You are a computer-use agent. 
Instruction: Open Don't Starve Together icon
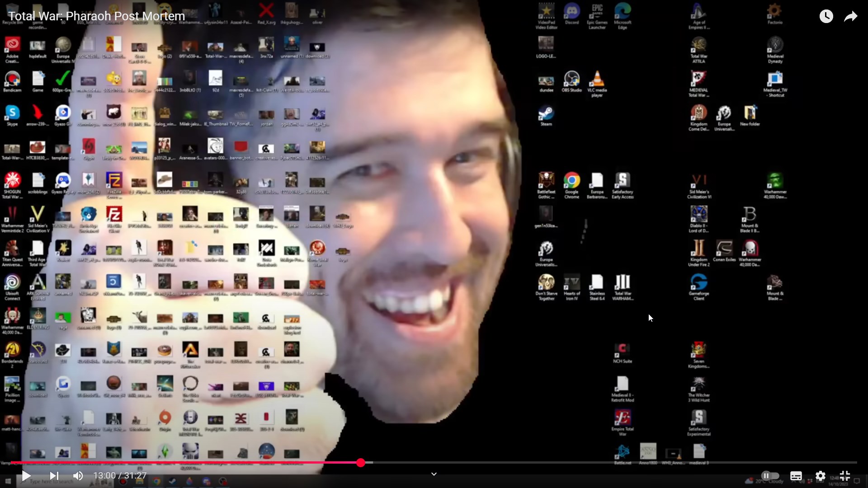tap(546, 287)
